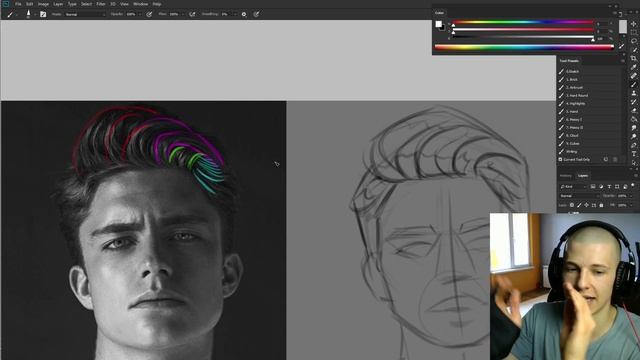This screenshot has height=360, width=640.
Task: Filter layers by type layer icon
Action: pos(609,187)
